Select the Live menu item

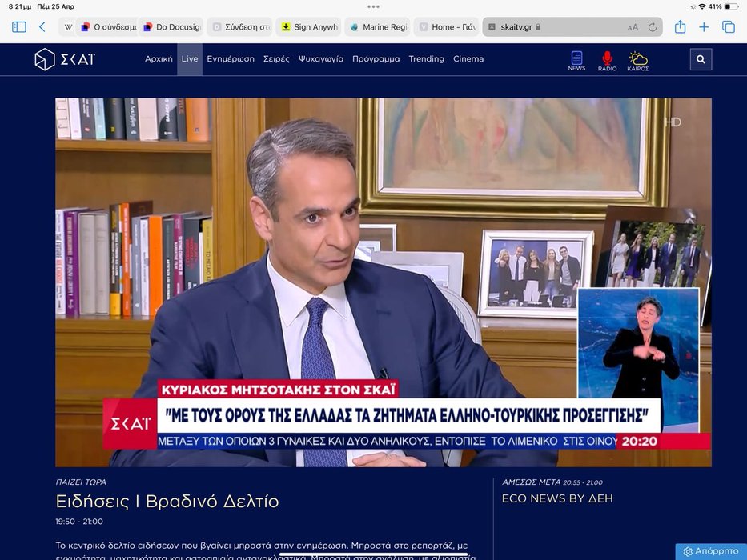[190, 59]
